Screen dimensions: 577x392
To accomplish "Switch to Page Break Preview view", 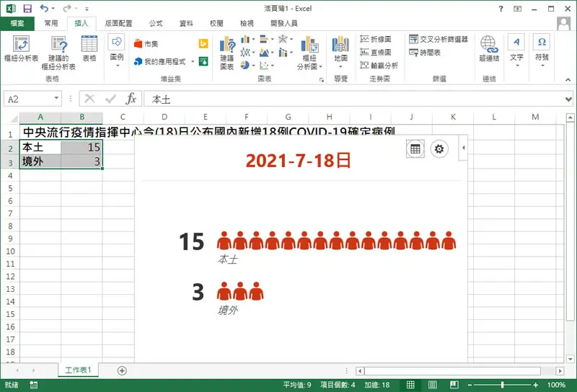I will point(454,385).
